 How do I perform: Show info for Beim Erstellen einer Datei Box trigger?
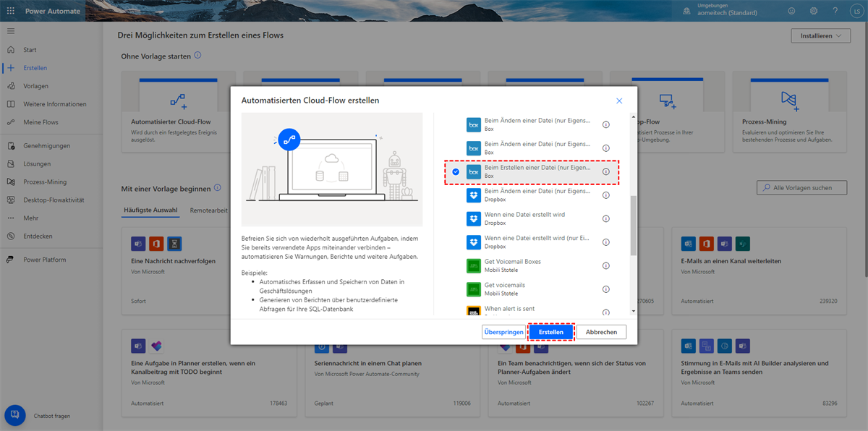(x=606, y=171)
